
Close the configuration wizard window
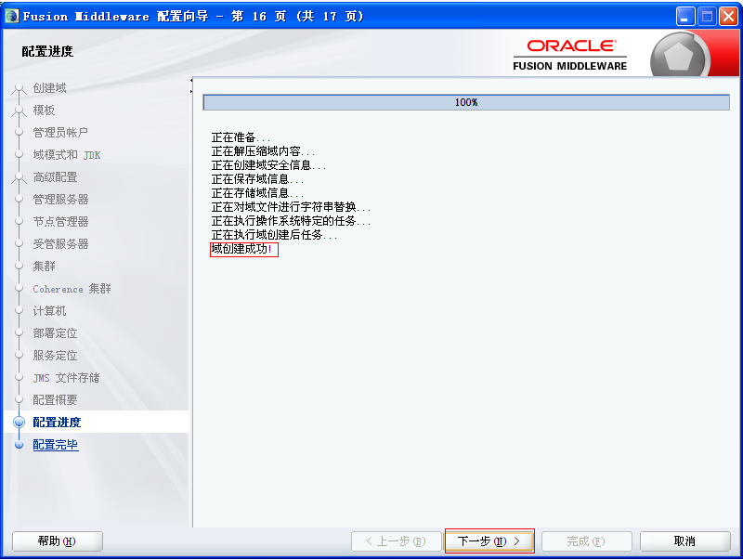tap(728, 16)
